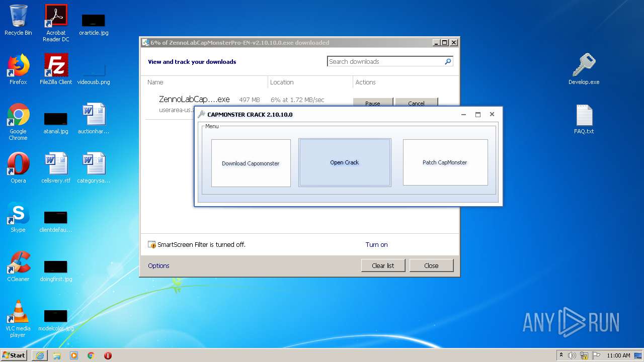This screenshot has height=362, width=644.
Task: Open CCleaner desktop shortcut
Action: click(x=18, y=266)
